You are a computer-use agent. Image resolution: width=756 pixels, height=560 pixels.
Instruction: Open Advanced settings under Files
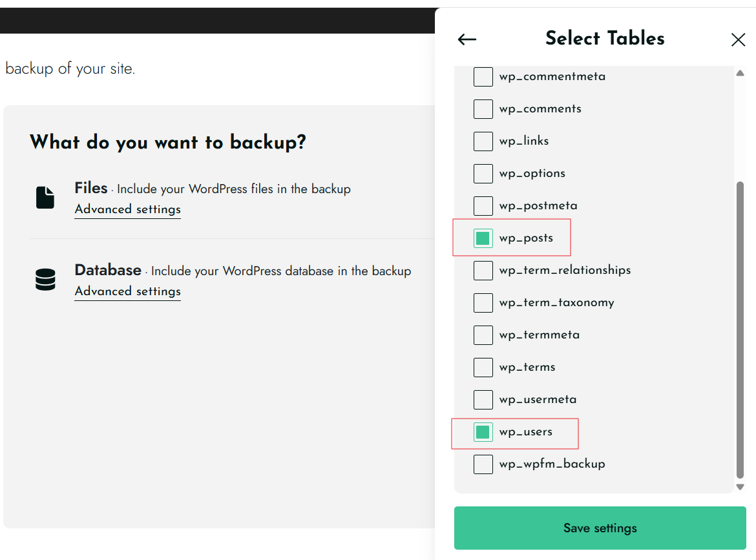[x=127, y=209]
